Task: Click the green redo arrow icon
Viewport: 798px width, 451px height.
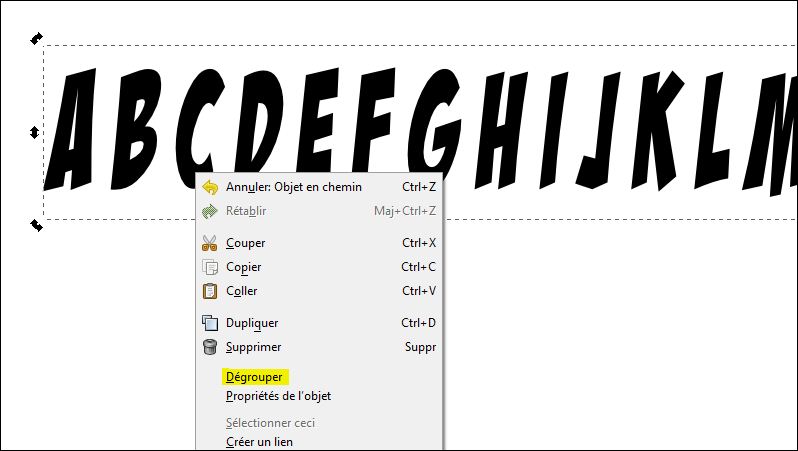Action: click(210, 211)
